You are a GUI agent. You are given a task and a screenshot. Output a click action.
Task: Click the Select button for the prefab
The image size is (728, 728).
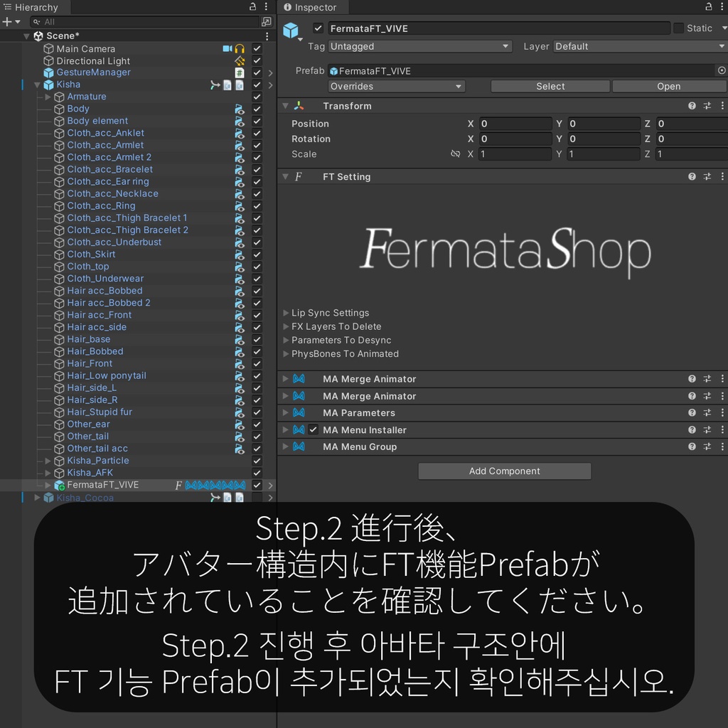(550, 86)
